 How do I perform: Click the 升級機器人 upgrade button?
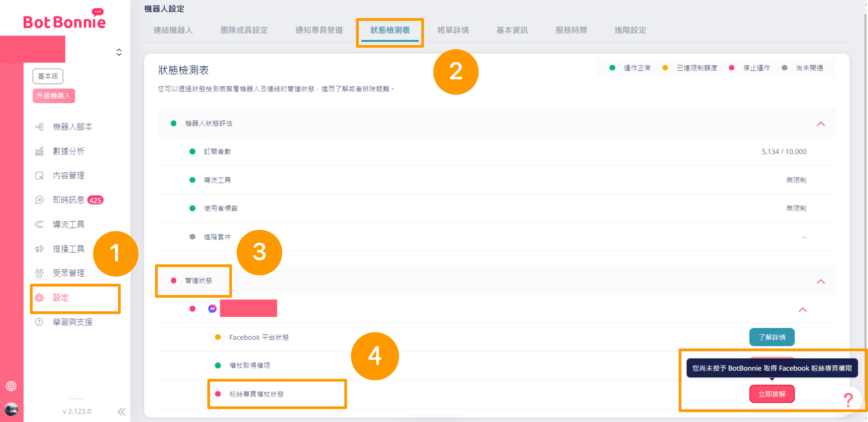[x=54, y=96]
